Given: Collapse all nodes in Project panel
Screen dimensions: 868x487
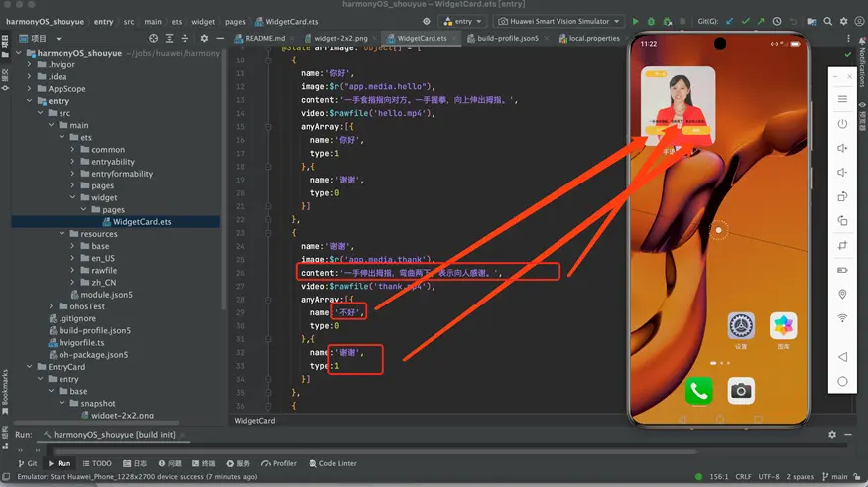Looking at the screenshot, I should click(185, 38).
